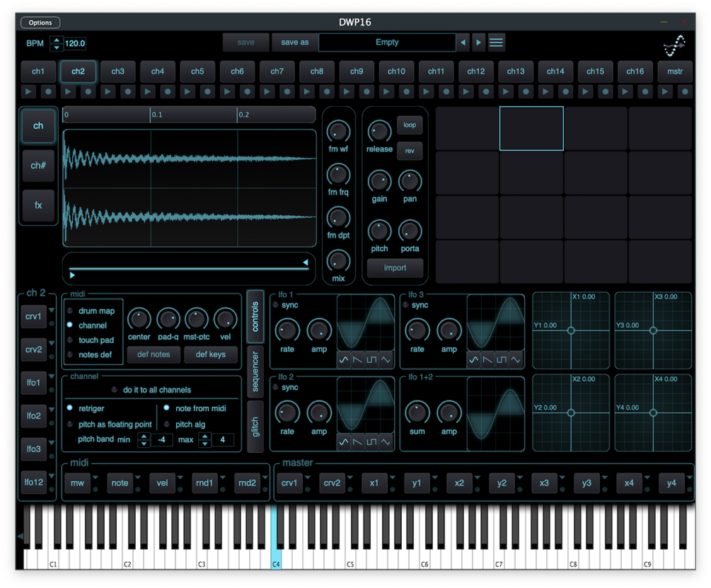The width and height of the screenshot is (711, 588).
Task: Switch to channel ch10
Action: pyautogui.click(x=396, y=71)
